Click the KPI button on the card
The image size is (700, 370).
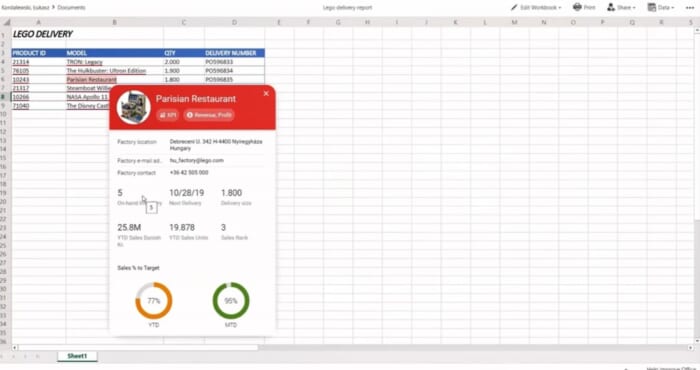pos(168,115)
